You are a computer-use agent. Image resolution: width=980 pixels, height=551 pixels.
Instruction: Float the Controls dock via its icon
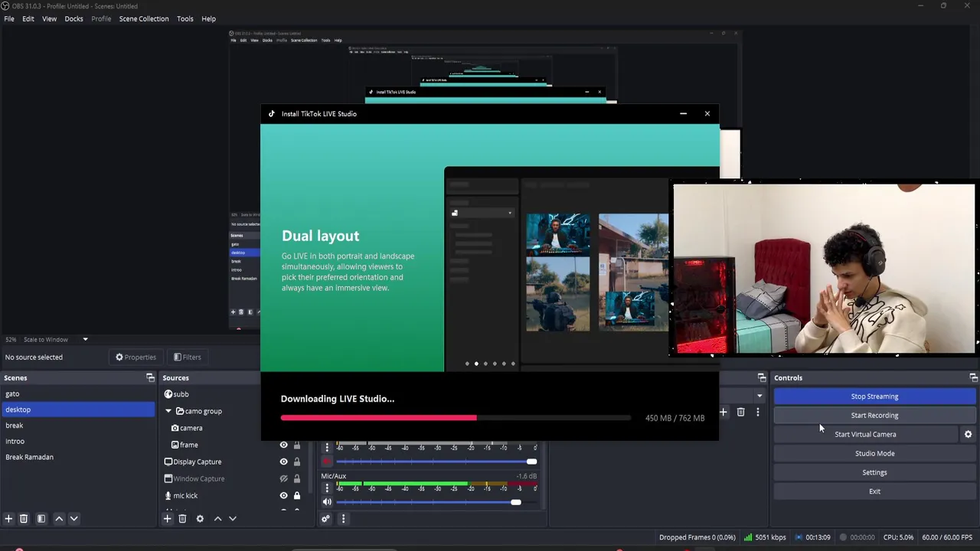(x=973, y=378)
